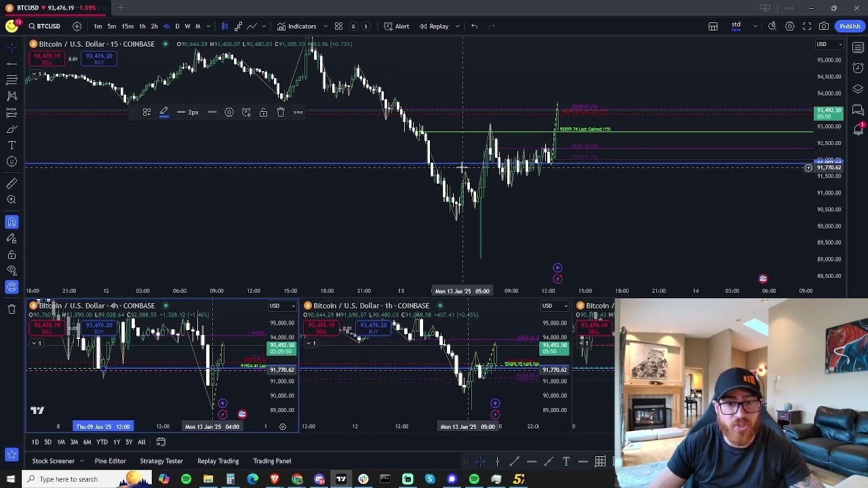Open more options on drawing toolbar
Screen dimensions: 868x488
tap(298, 113)
